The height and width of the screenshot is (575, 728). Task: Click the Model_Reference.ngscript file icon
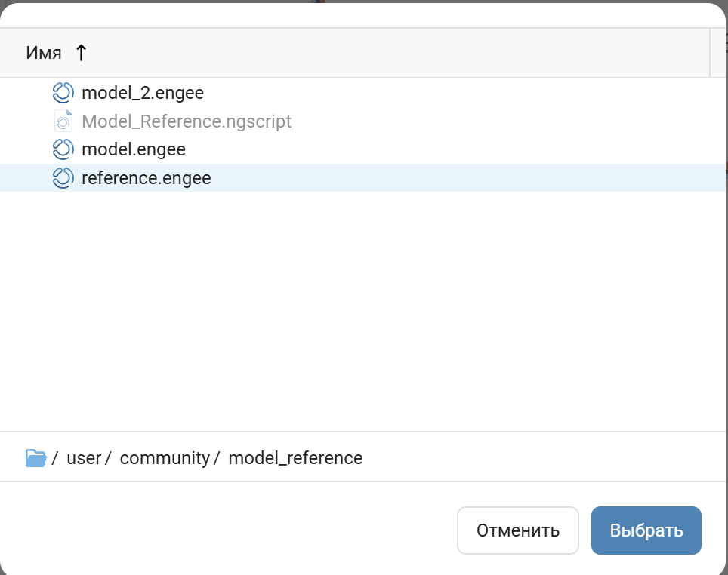click(x=63, y=121)
